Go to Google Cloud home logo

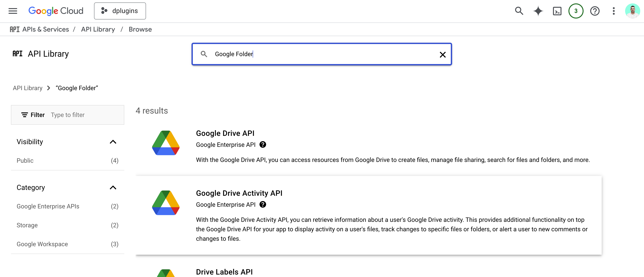pos(56,11)
